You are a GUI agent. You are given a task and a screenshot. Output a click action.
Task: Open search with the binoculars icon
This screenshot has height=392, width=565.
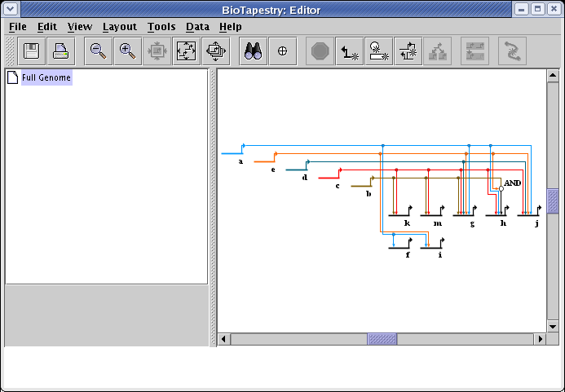(253, 51)
